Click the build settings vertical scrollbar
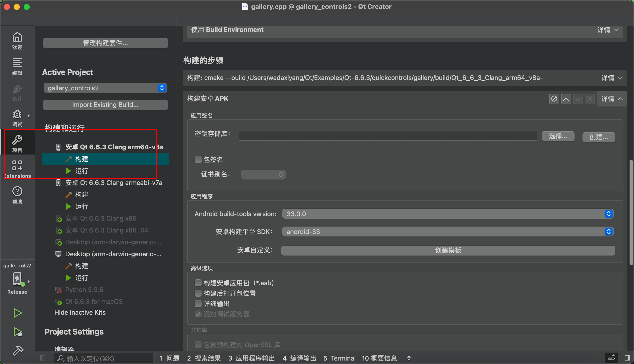Screen dimensions: 634x364 click(x=631, y=212)
